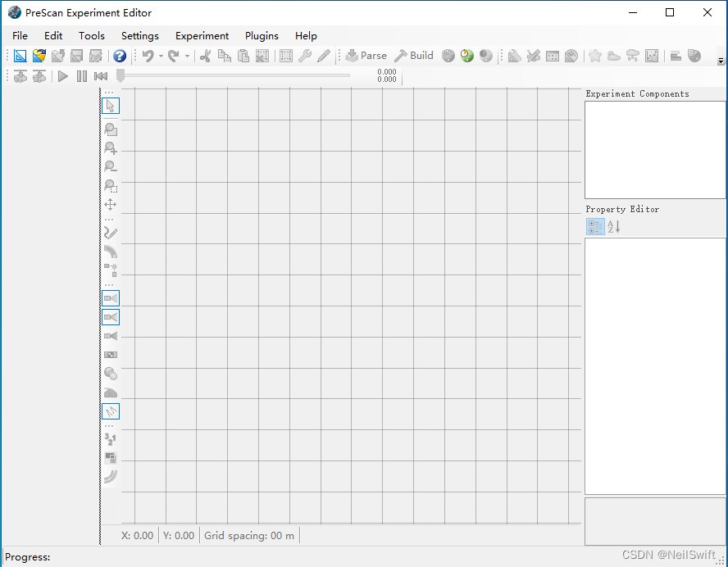Select the zoom-to-region magnifier tool
The image size is (728, 567).
pos(111,186)
